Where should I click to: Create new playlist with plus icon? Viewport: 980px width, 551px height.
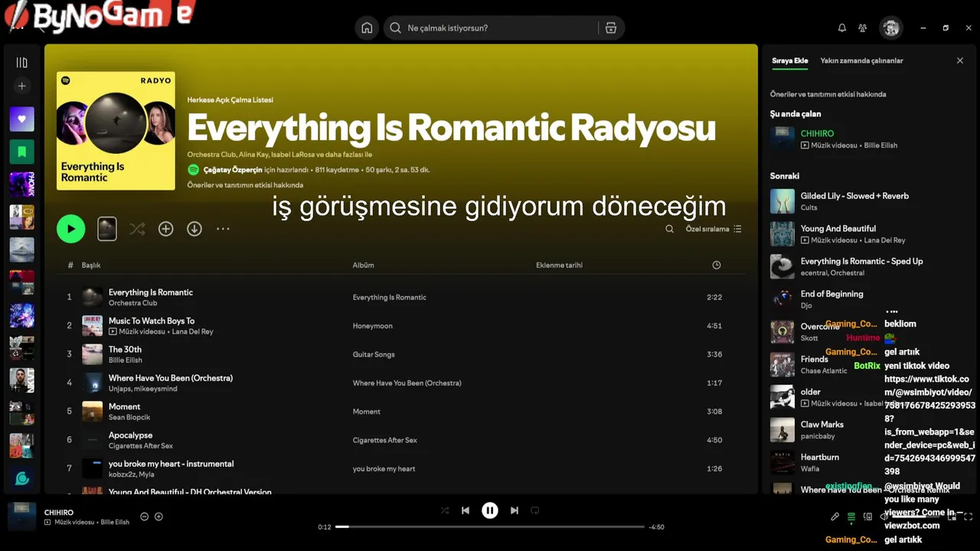pyautogui.click(x=21, y=86)
